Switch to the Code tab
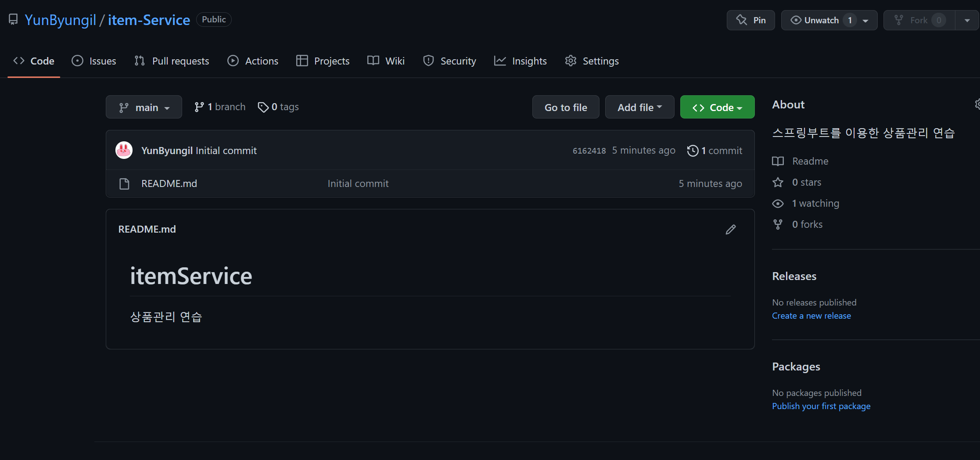The image size is (980, 460). (34, 61)
